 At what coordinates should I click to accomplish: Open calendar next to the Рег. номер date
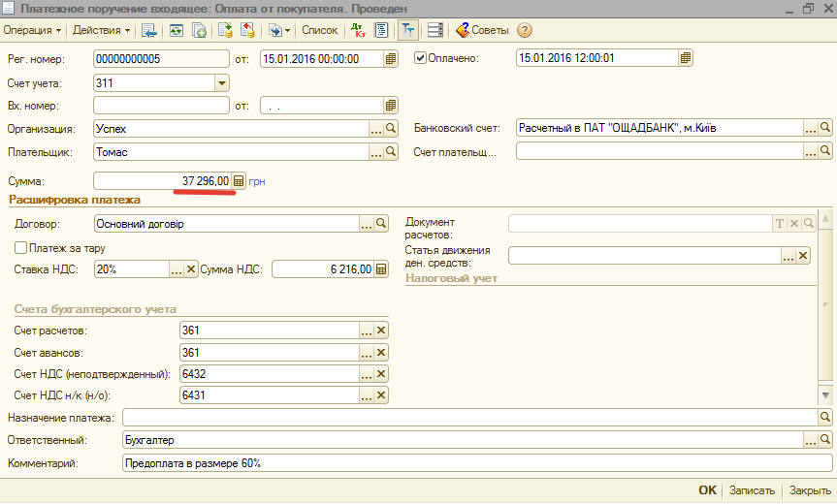pos(391,58)
